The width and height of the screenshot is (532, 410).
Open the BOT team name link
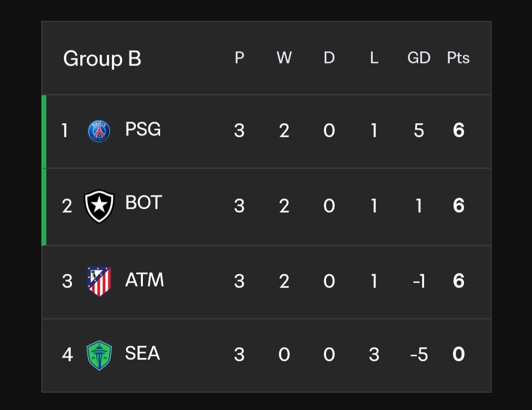pos(143,203)
